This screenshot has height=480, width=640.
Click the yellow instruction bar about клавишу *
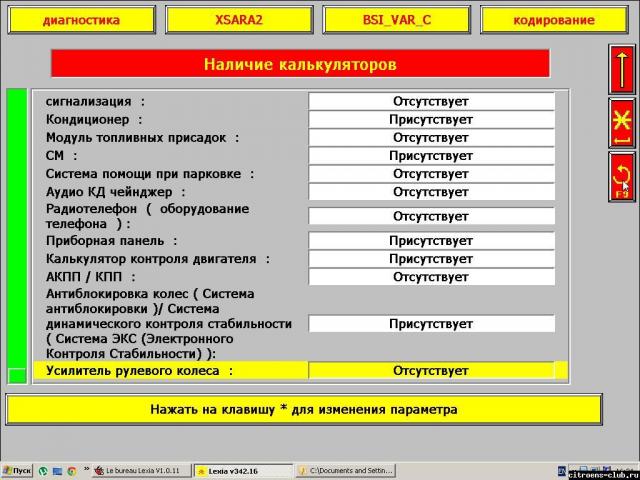[304, 409]
